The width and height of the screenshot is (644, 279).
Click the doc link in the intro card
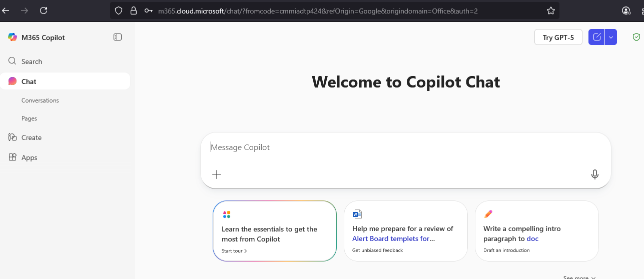pyautogui.click(x=532, y=238)
